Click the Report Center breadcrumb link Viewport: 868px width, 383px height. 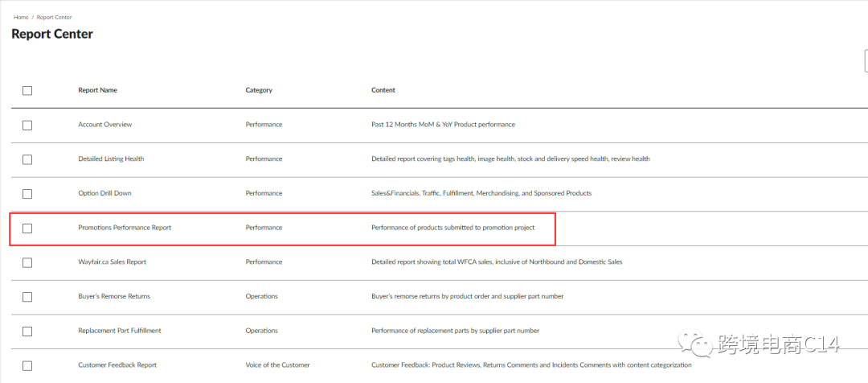coord(54,17)
